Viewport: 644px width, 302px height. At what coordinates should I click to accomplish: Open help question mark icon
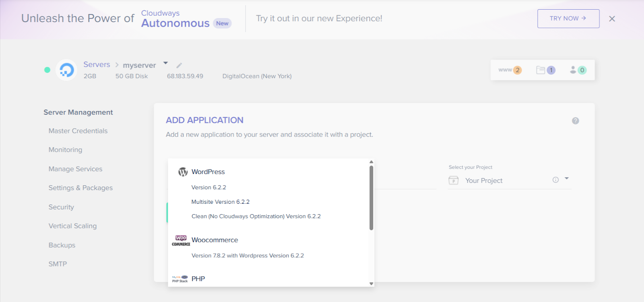[576, 121]
